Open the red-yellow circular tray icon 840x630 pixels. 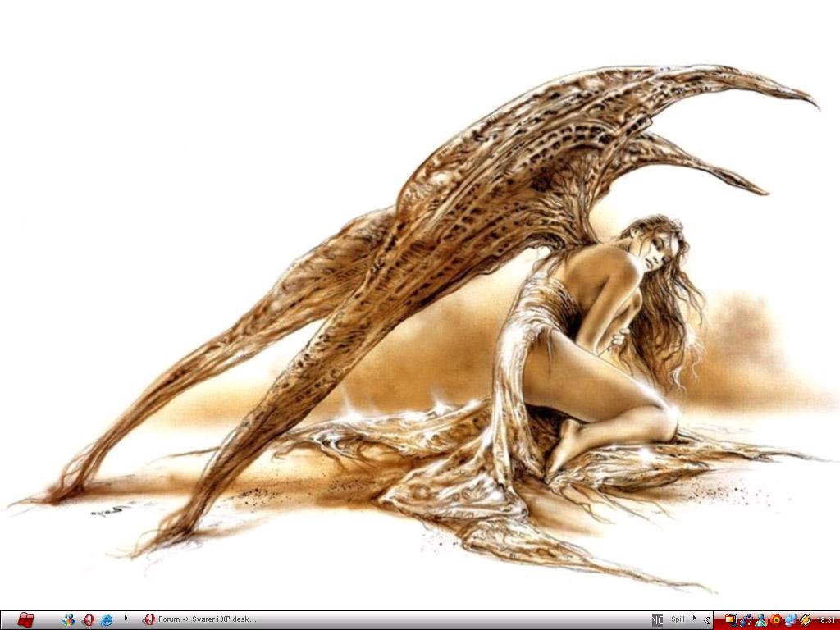776,620
